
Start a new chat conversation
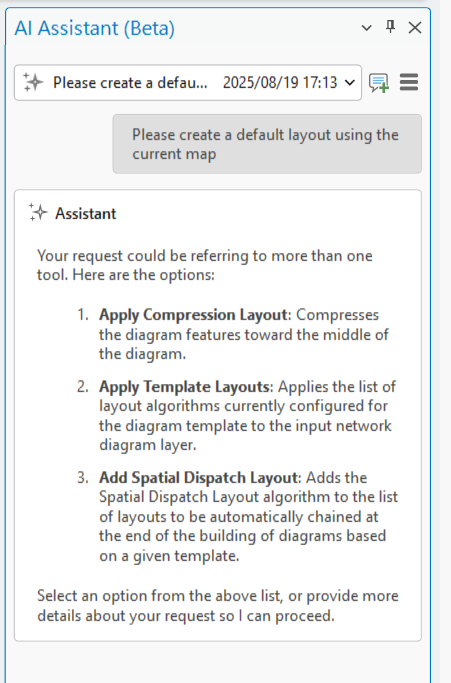click(379, 83)
